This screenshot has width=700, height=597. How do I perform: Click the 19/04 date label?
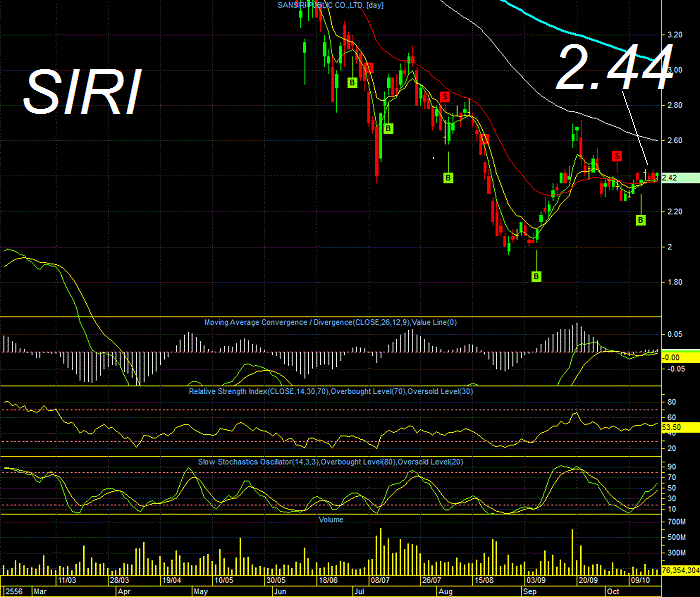coord(171,580)
